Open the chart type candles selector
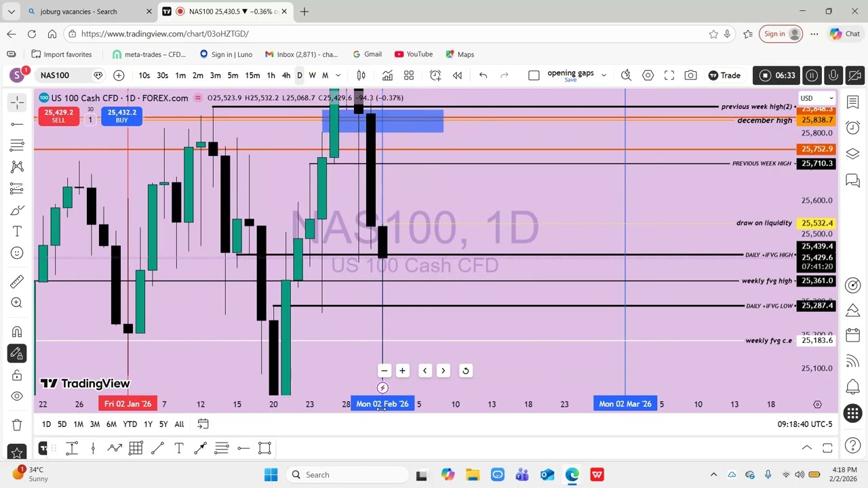 click(361, 75)
